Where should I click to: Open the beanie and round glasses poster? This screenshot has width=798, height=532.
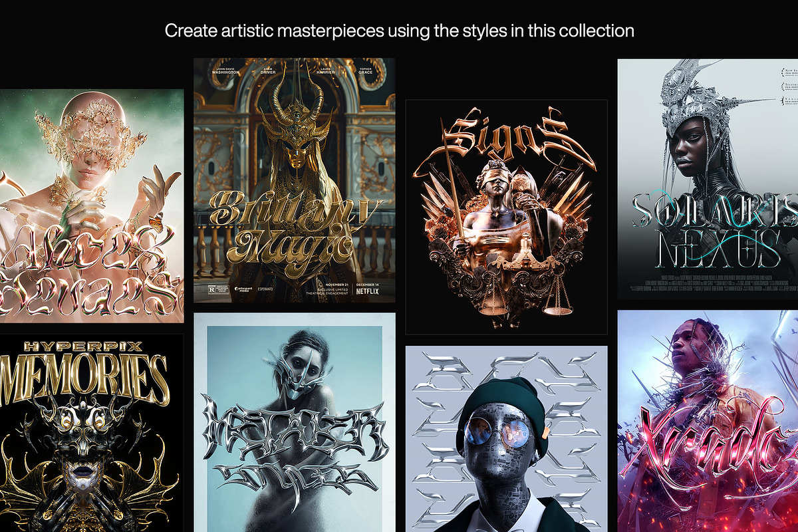click(x=506, y=439)
